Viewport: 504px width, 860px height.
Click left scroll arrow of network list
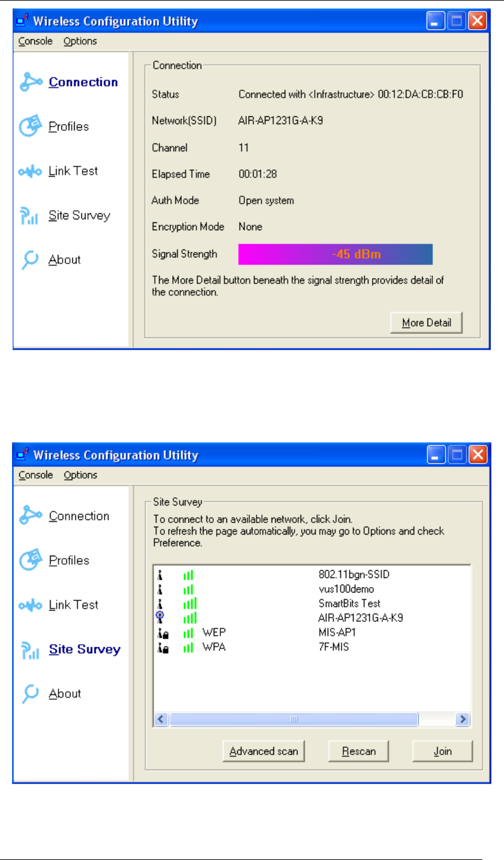click(161, 719)
